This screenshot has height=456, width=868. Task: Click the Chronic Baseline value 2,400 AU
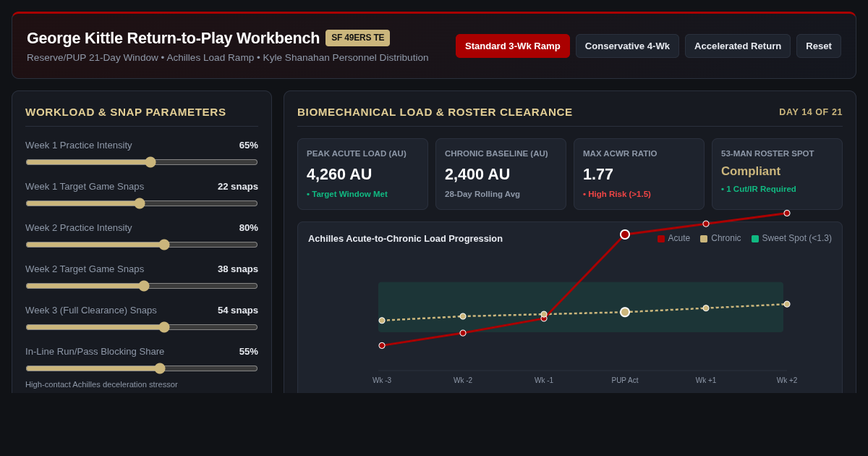click(x=477, y=174)
